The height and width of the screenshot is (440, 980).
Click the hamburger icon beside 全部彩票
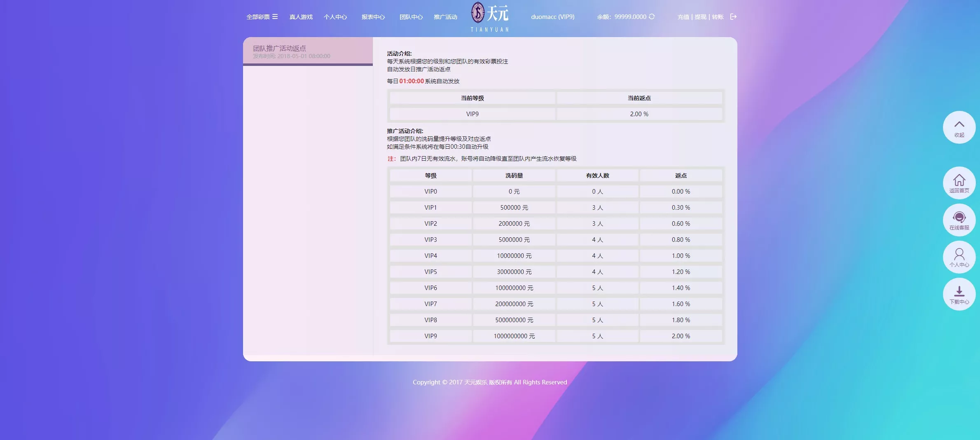275,17
